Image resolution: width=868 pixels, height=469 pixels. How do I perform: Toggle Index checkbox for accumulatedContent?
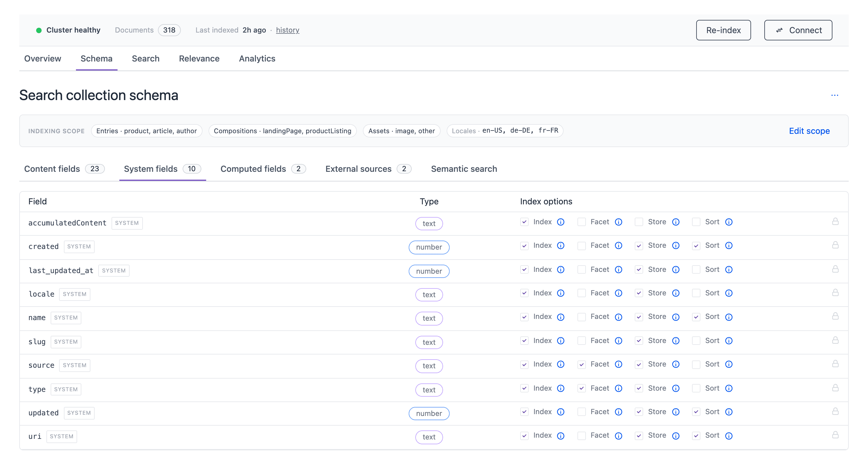[x=524, y=222]
